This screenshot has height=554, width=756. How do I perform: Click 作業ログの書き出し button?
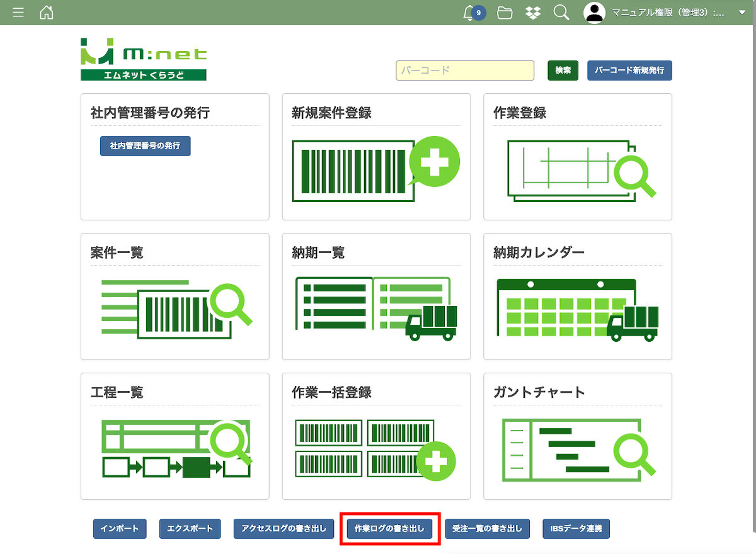tap(389, 529)
